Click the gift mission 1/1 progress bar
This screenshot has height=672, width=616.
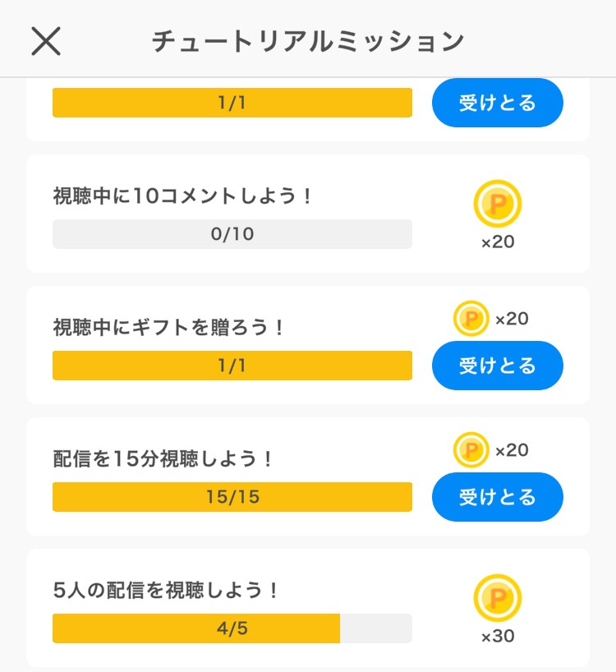coord(232,366)
